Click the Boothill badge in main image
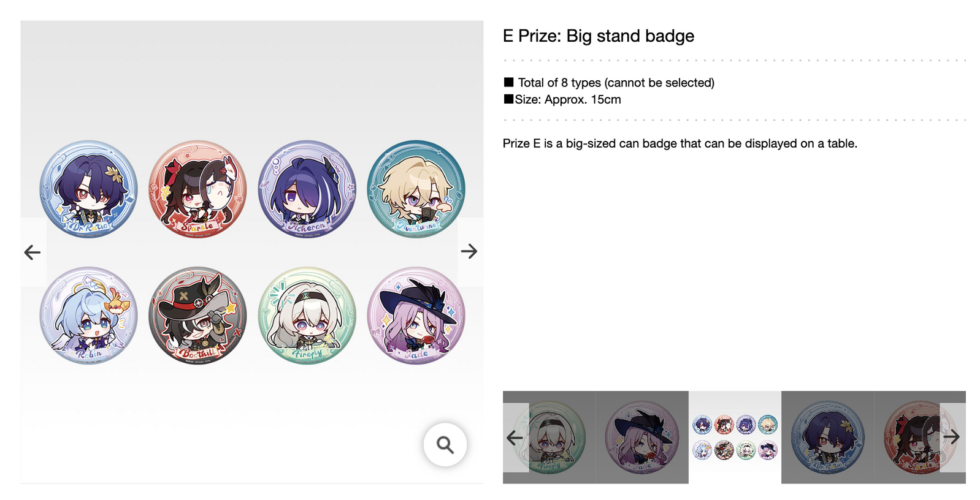Screen dimensions: 980x500 (x=197, y=316)
